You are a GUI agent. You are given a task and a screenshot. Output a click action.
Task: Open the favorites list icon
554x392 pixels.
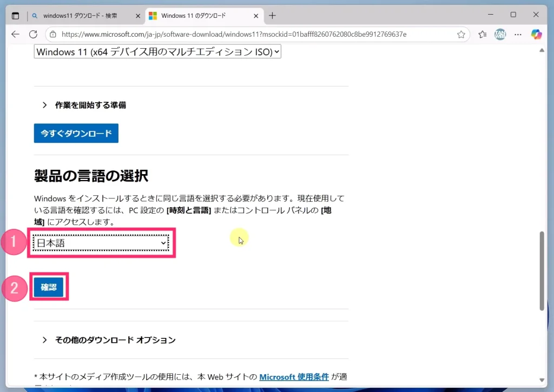coord(482,34)
